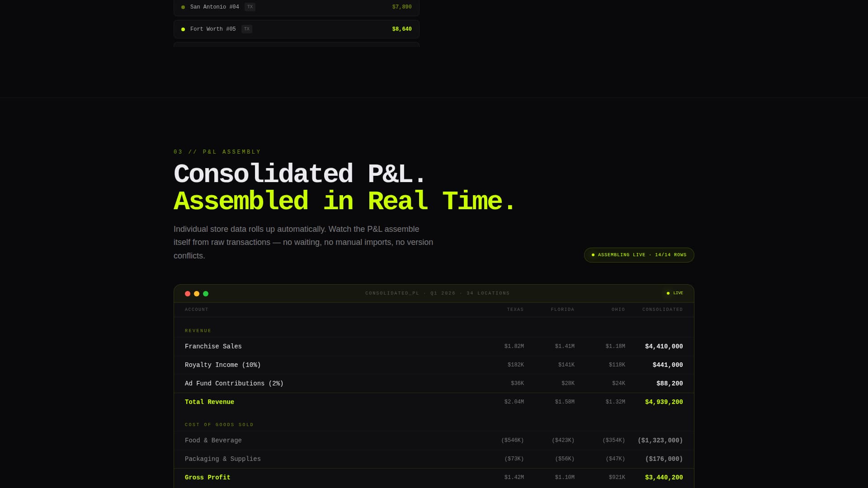Click Ad Fund Florida value $28K
Viewport: 868px width, 488px height.
[x=568, y=384]
